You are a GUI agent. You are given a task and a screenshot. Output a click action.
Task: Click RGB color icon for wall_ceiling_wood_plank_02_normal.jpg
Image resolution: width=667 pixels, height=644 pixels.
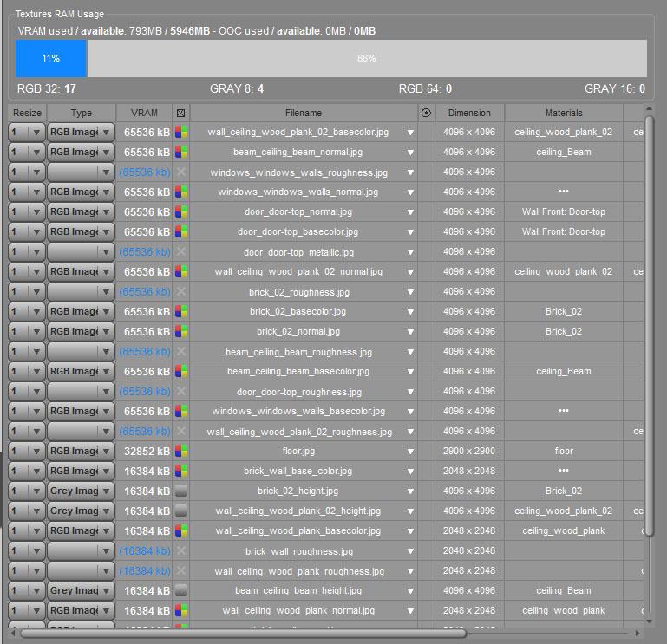click(x=181, y=271)
